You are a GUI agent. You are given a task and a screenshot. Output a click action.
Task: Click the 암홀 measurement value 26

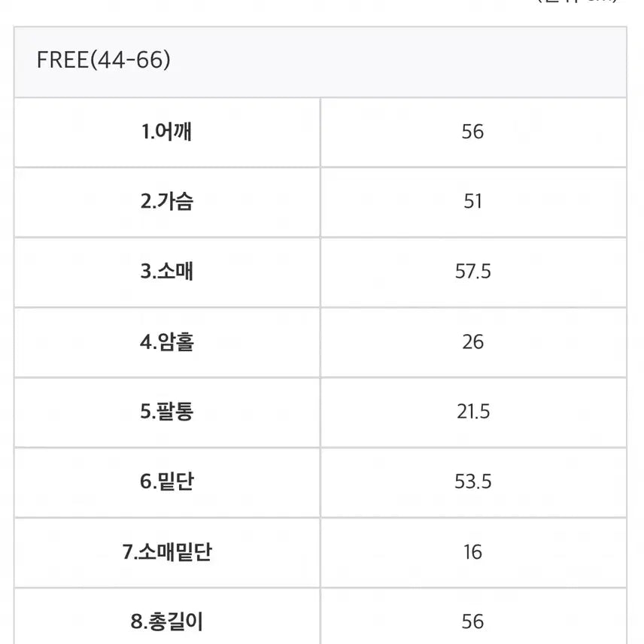point(472,342)
